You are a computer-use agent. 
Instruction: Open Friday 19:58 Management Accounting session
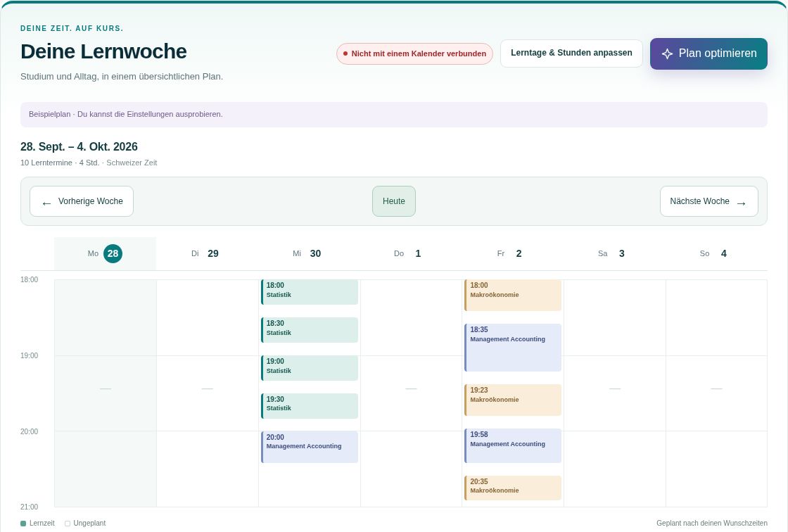513,445
